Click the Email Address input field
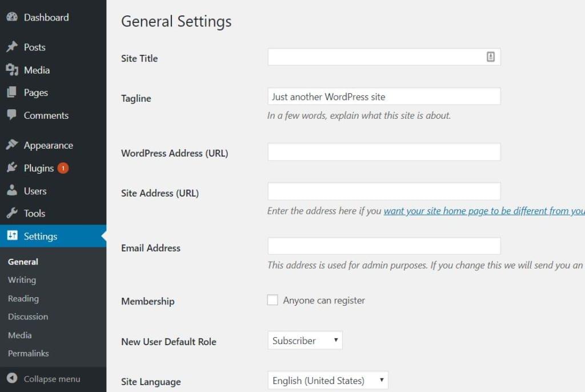This screenshot has width=585, height=392. pos(384,246)
